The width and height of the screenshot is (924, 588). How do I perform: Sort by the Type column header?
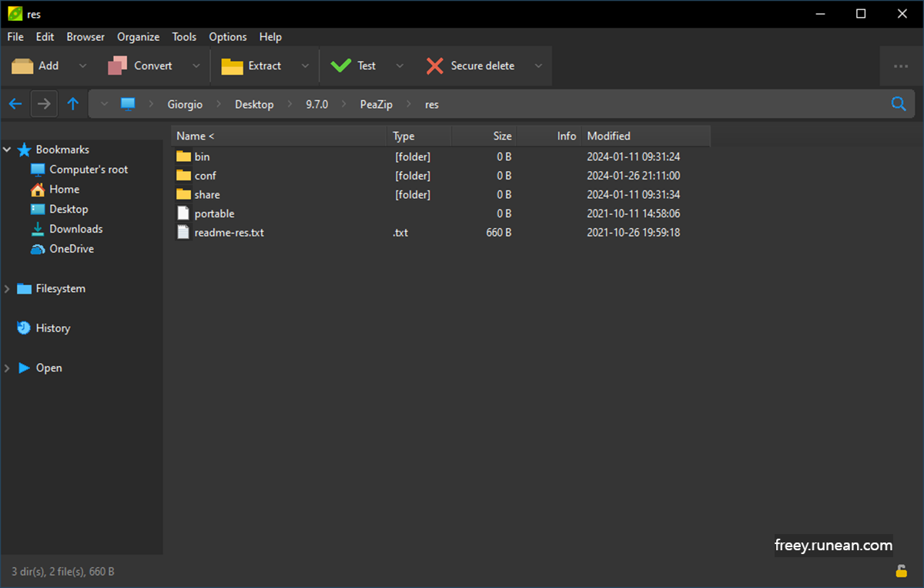coord(418,136)
